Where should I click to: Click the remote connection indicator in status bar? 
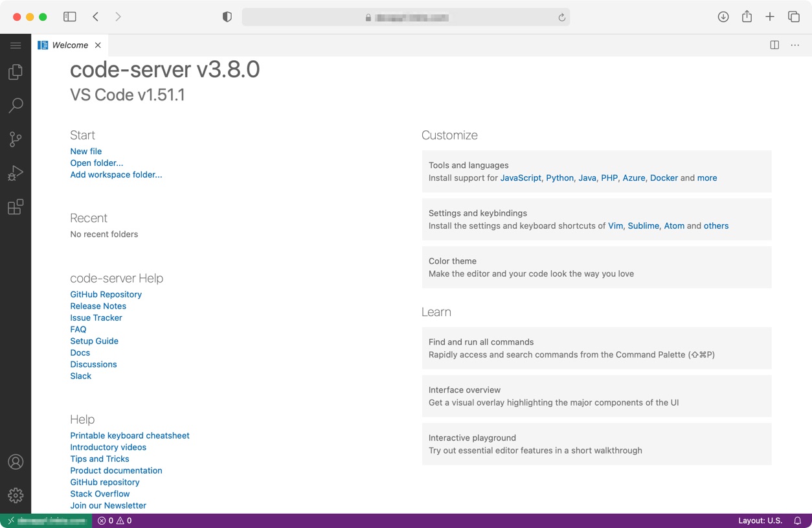44,520
